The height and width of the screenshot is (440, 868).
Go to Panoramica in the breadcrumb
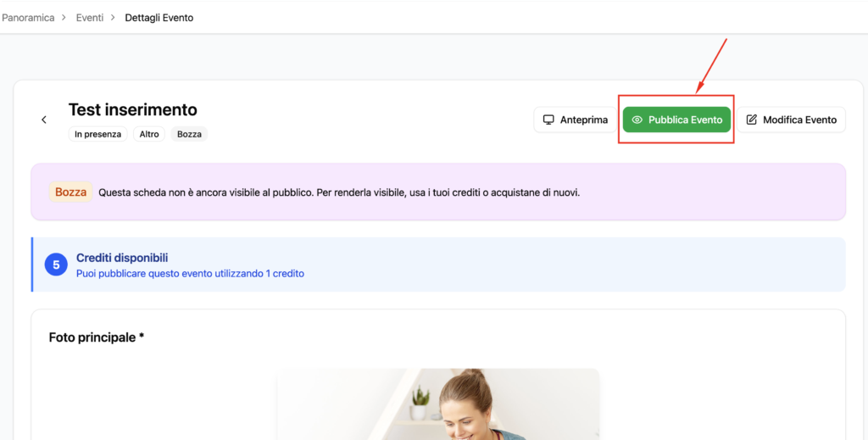(x=28, y=17)
